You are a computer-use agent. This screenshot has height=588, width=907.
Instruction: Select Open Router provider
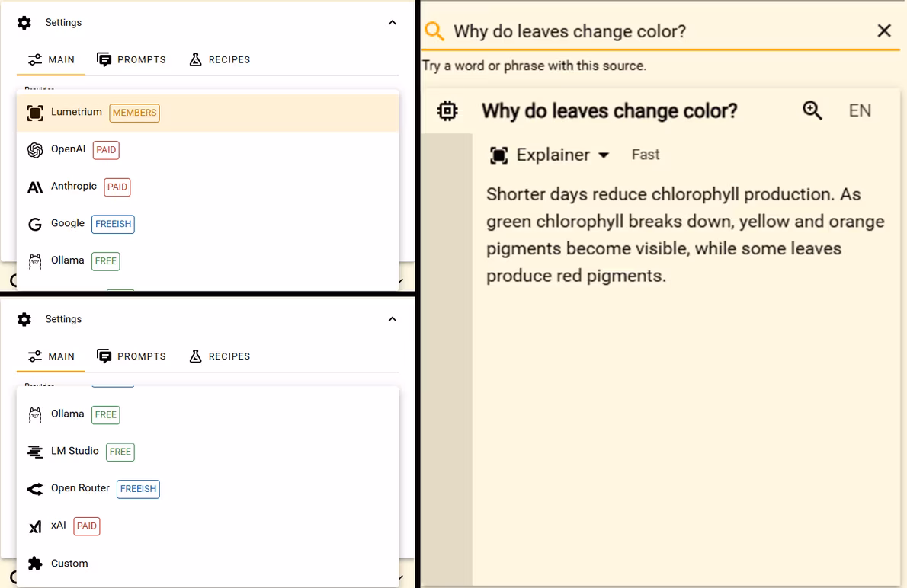coord(207,488)
